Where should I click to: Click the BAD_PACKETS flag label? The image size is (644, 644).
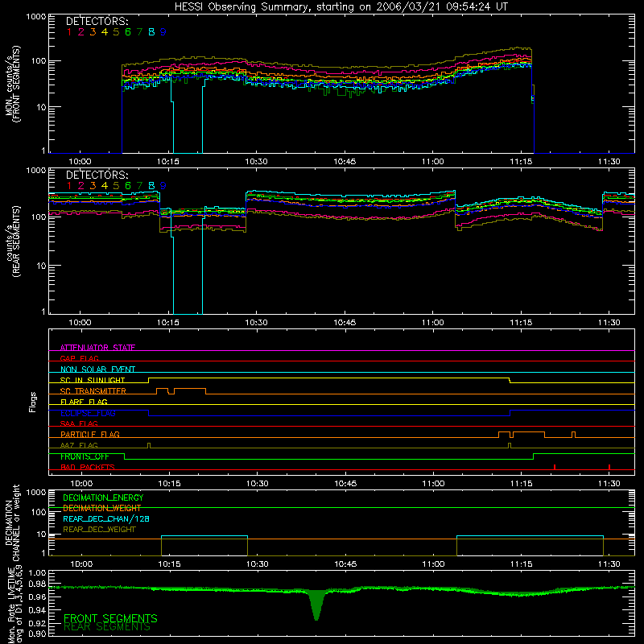pos(88,467)
